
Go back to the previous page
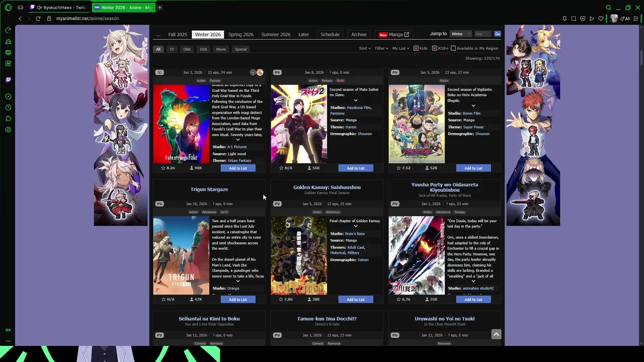click(x=20, y=19)
